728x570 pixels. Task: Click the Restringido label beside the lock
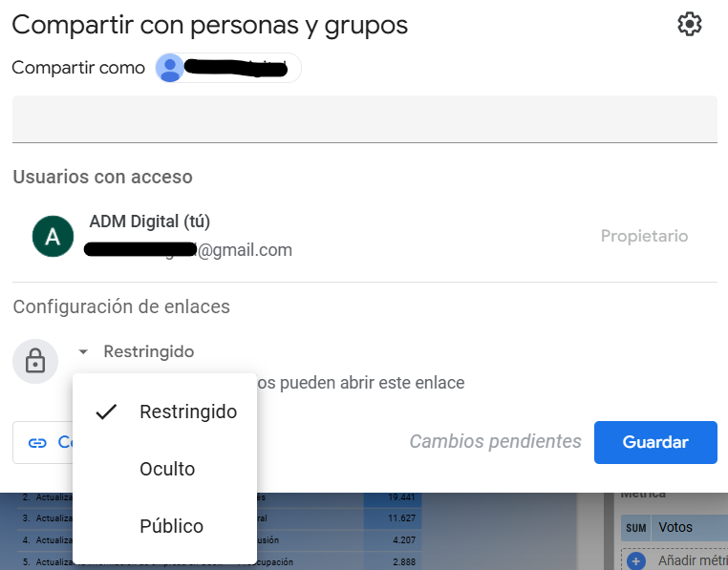point(149,352)
